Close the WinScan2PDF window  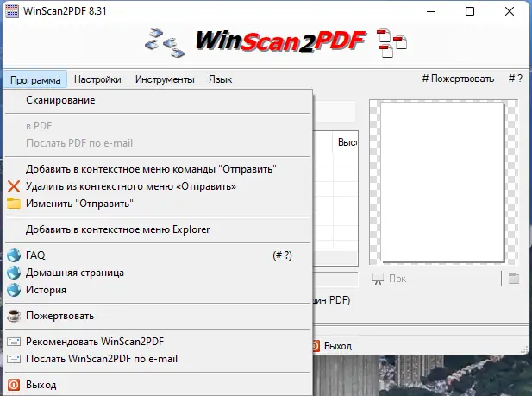tap(510, 11)
